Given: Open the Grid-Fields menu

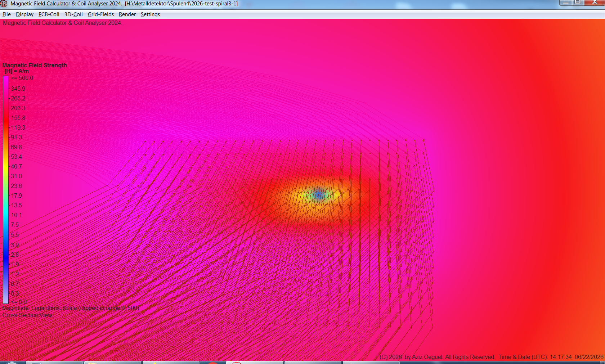Looking at the screenshot, I should click(x=101, y=14).
